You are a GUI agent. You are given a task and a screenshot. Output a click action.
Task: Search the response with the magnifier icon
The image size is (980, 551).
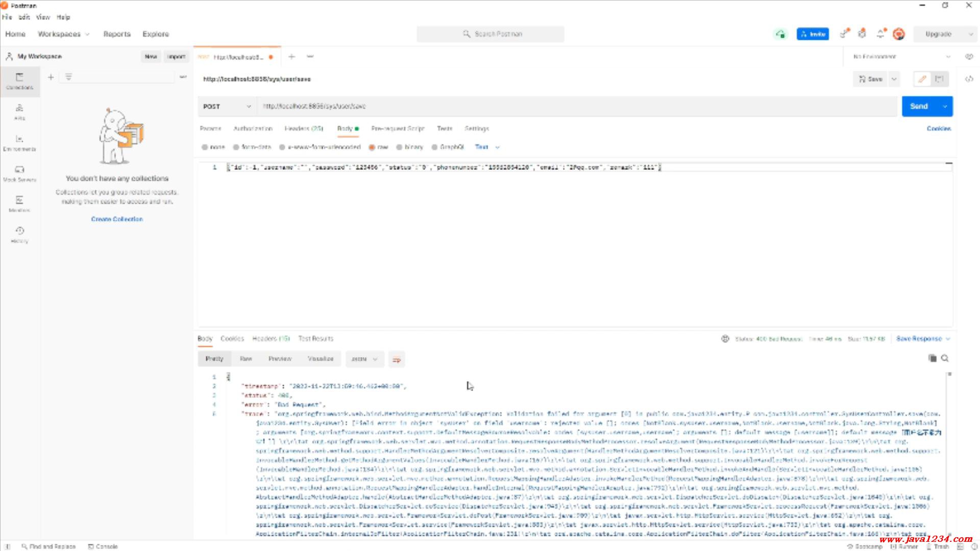(945, 359)
